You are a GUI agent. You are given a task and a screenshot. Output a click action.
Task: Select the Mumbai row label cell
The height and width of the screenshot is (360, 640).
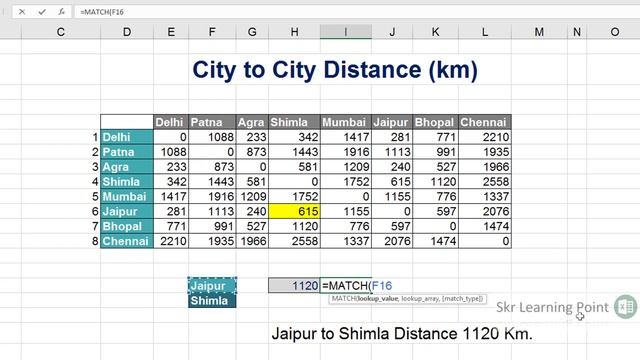pyautogui.click(x=127, y=196)
